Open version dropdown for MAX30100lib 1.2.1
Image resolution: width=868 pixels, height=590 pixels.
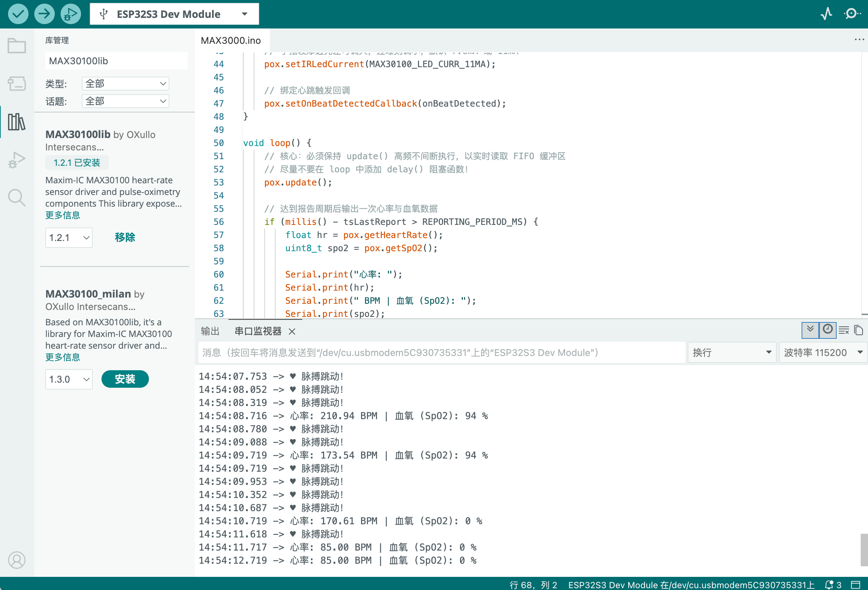[69, 238]
